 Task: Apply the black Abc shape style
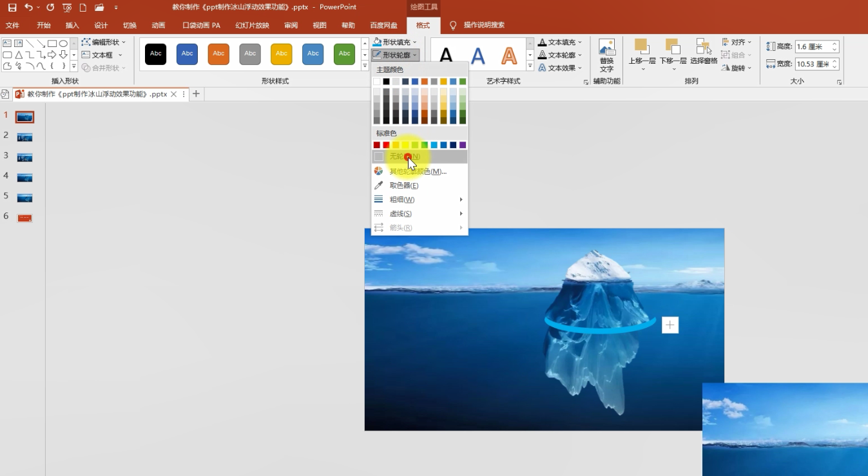point(156,54)
